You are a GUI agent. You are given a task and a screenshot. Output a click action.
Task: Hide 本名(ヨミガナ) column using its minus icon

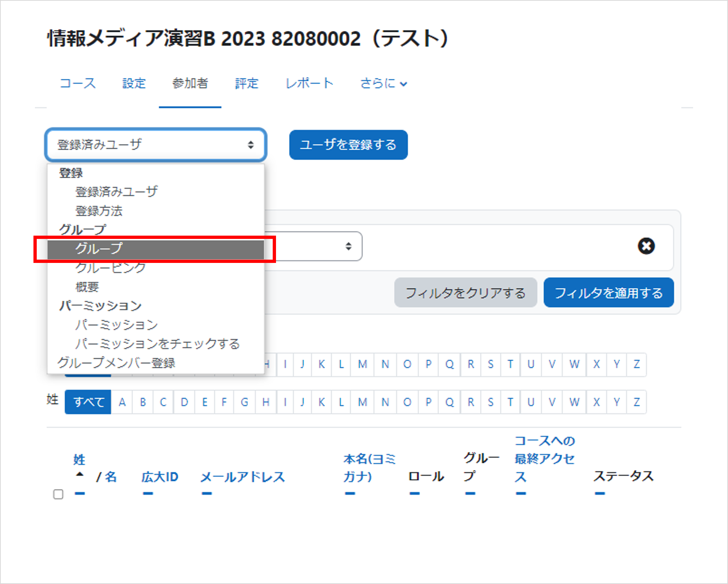point(350,493)
